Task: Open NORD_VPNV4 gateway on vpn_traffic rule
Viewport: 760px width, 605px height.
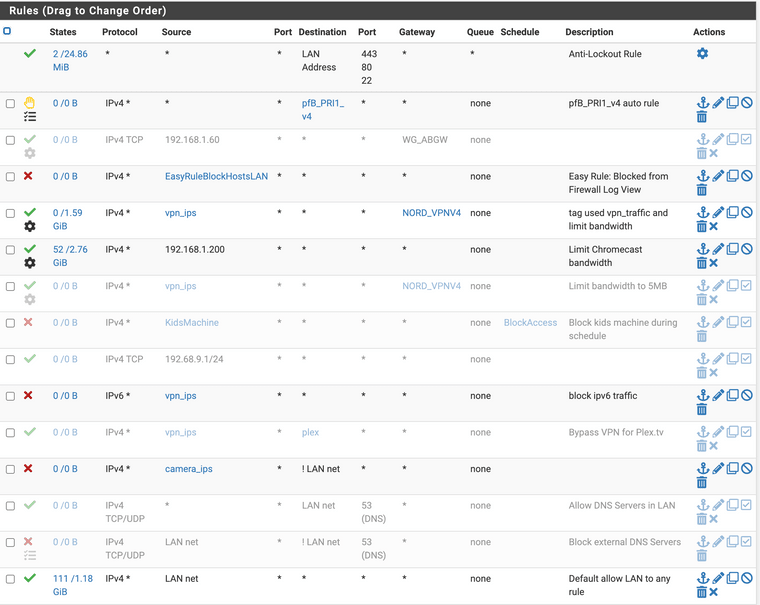Action: (431, 212)
